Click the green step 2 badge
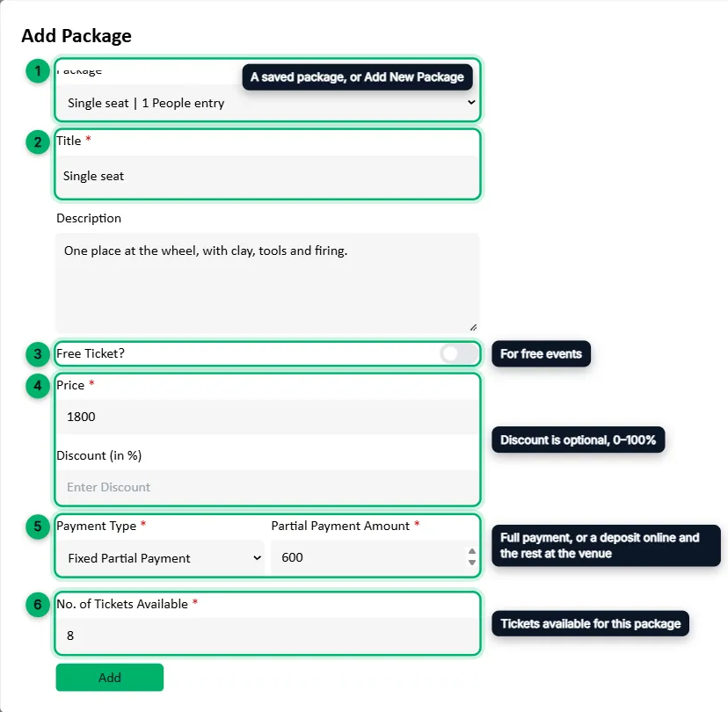The height and width of the screenshot is (712, 728). click(38, 142)
